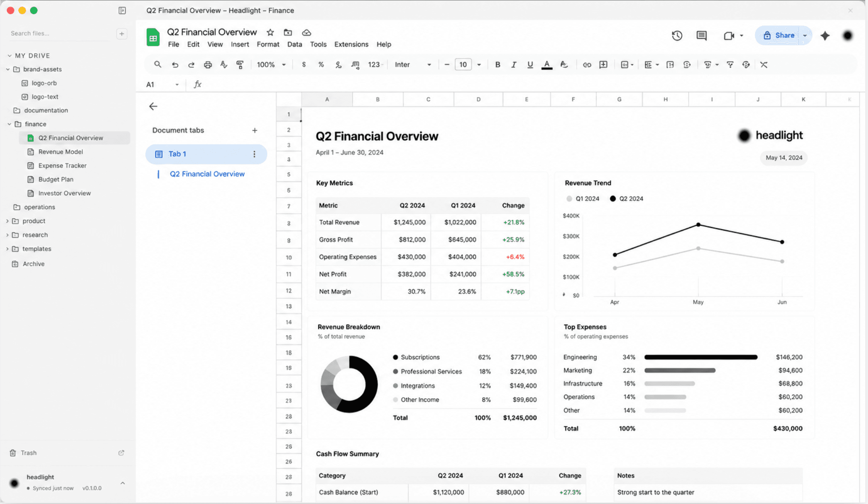Expand the product folder
The width and height of the screenshot is (868, 504).
[x=7, y=221]
